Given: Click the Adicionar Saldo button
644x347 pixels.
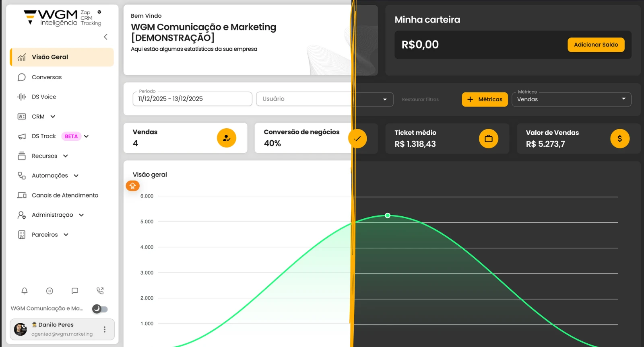Looking at the screenshot, I should tap(596, 45).
